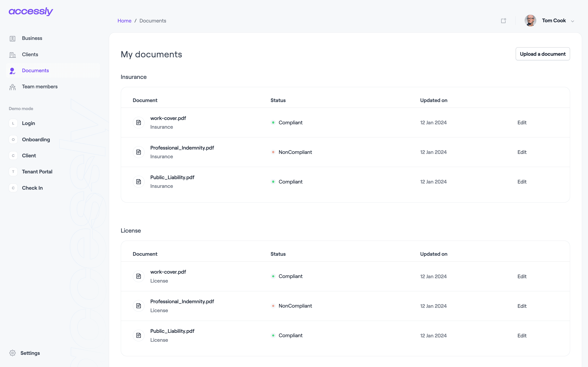Select Onboarding in demo mode menu
Viewport: 588px width, 367px height.
pyautogui.click(x=36, y=139)
